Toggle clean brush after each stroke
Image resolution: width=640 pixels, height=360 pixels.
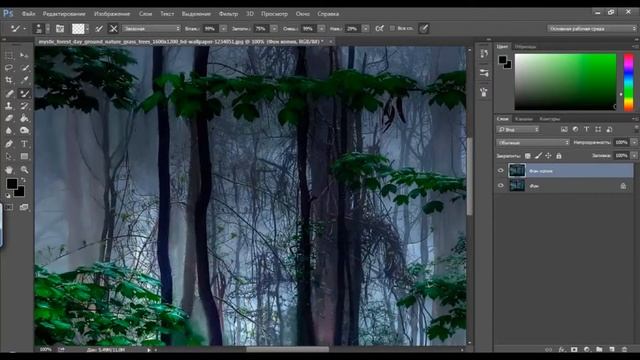[113, 29]
